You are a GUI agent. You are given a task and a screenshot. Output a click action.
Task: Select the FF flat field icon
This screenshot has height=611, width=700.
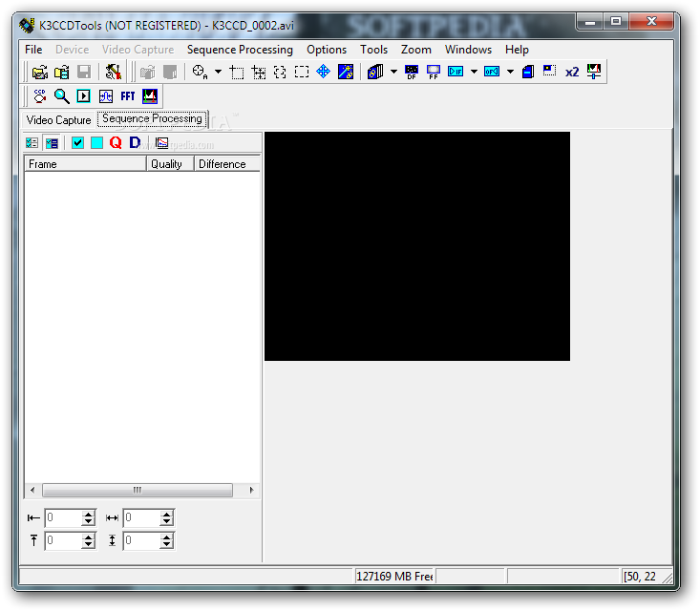coord(434,72)
